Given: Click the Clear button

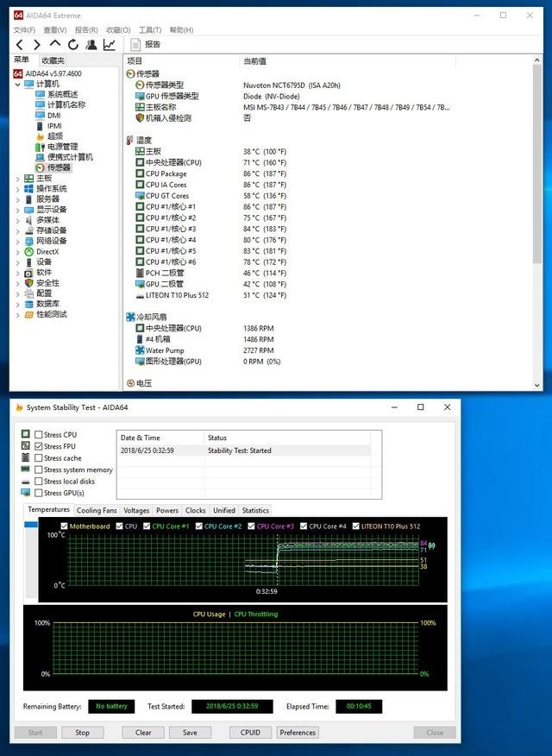Looking at the screenshot, I should (x=143, y=733).
